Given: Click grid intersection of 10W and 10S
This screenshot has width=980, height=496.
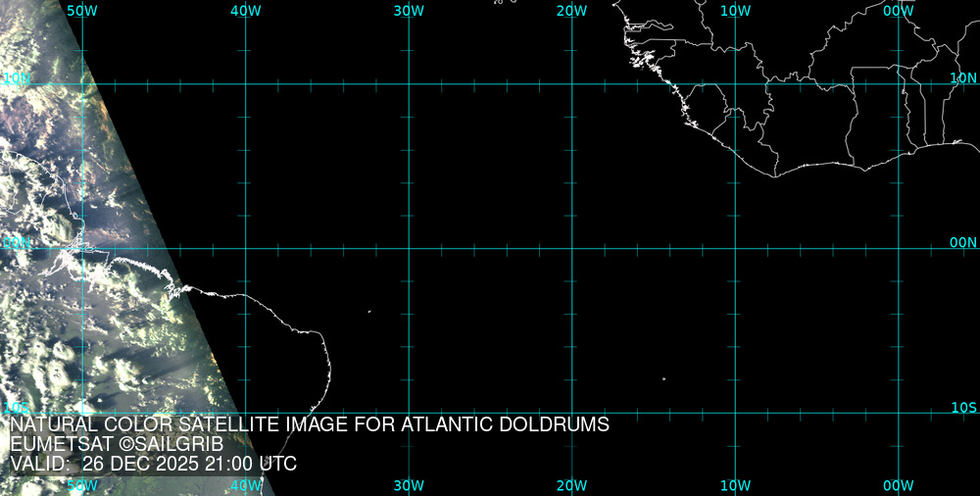Looking at the screenshot, I should pyautogui.click(x=736, y=413).
